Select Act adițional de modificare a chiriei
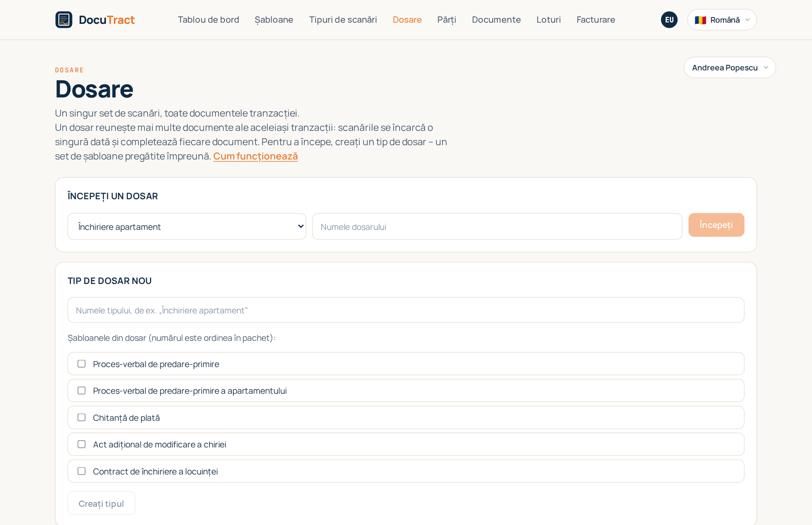 [82, 444]
